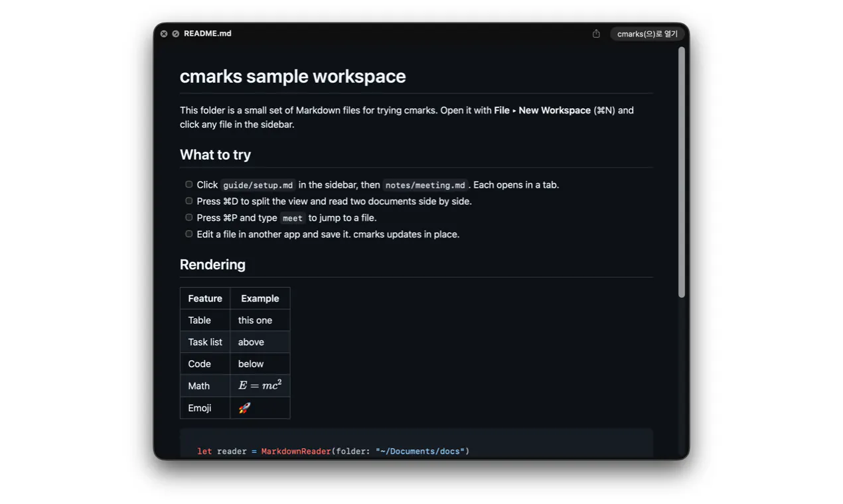
Task: Check the 'Click guide/setup.md' task box
Action: [x=189, y=184]
